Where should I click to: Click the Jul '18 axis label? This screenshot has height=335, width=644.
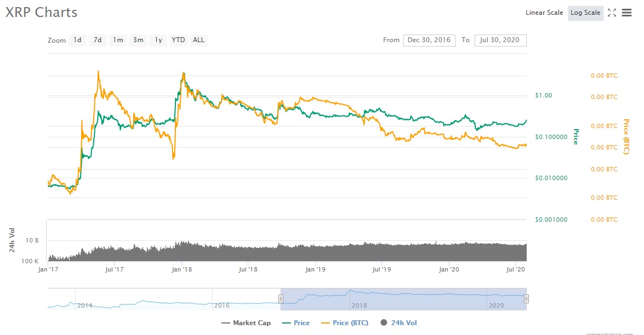(248, 269)
